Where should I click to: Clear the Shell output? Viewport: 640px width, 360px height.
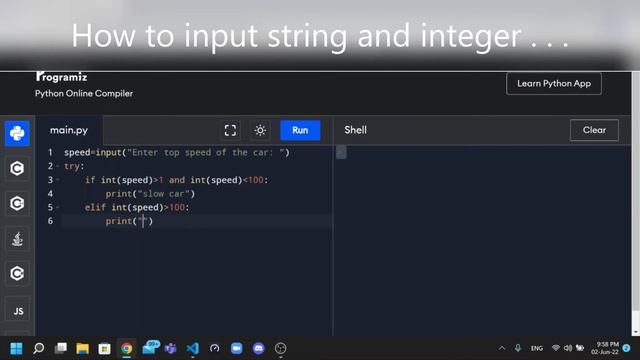[594, 130]
